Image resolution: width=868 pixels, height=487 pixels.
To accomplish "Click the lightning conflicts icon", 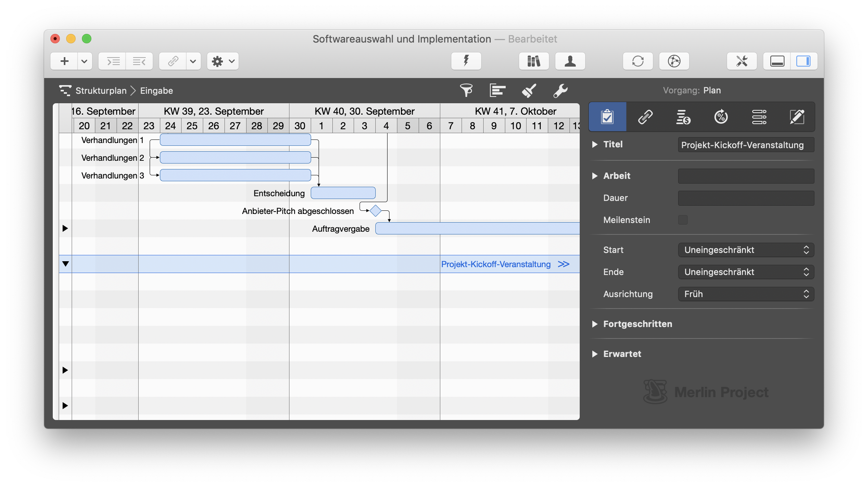I will pyautogui.click(x=466, y=61).
